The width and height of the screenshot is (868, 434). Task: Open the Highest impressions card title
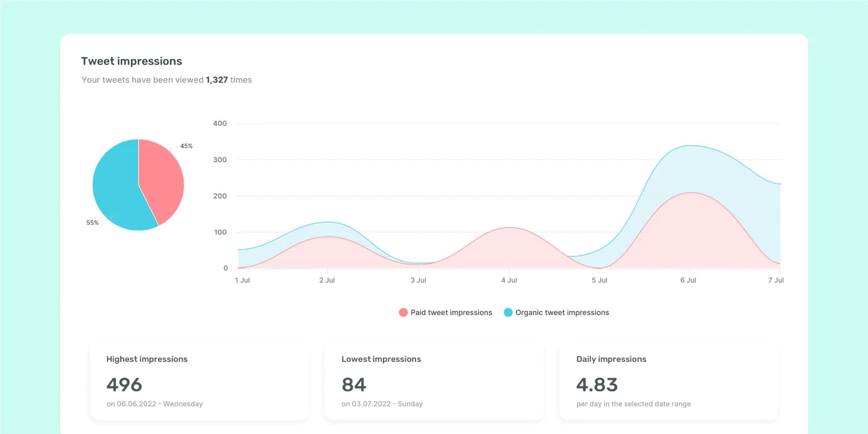147,359
